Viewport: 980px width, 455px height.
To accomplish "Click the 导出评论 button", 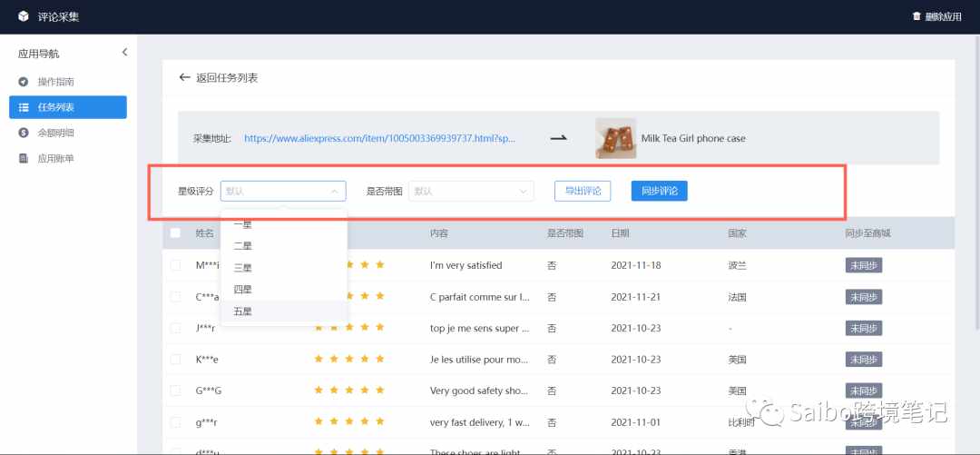I will tap(583, 191).
